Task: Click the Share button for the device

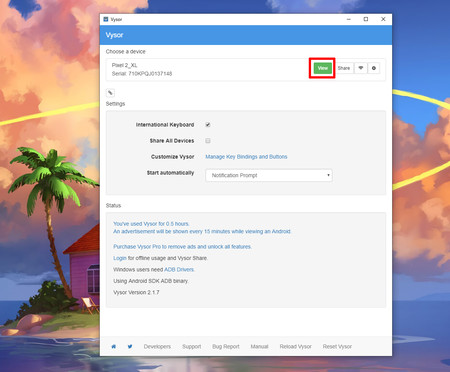Action: coord(344,68)
